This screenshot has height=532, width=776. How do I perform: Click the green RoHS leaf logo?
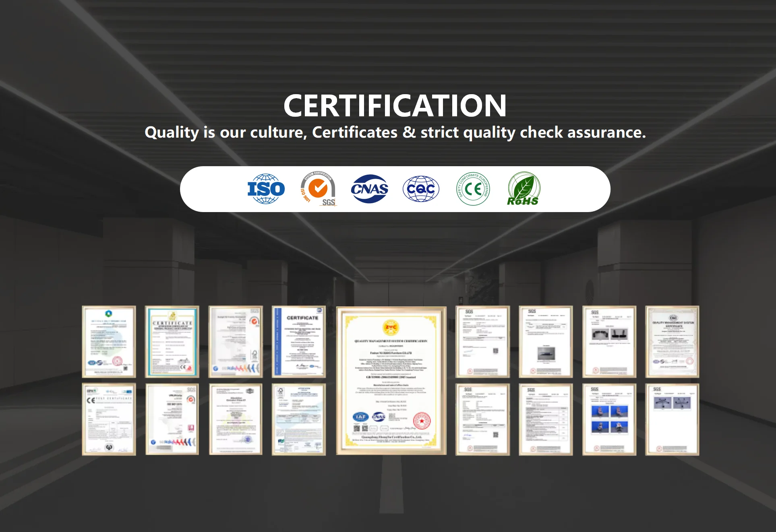(x=524, y=189)
